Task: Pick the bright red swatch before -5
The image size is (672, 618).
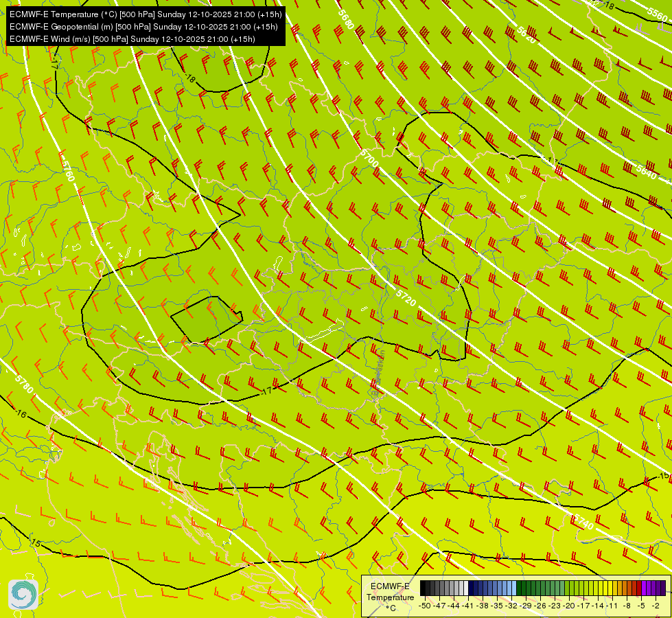Action: 639,588
